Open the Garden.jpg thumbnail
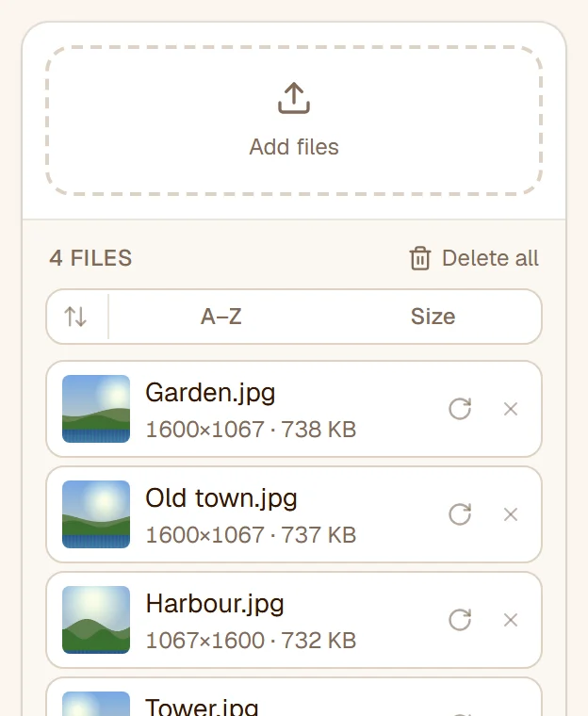This screenshot has width=588, height=716. click(96, 409)
